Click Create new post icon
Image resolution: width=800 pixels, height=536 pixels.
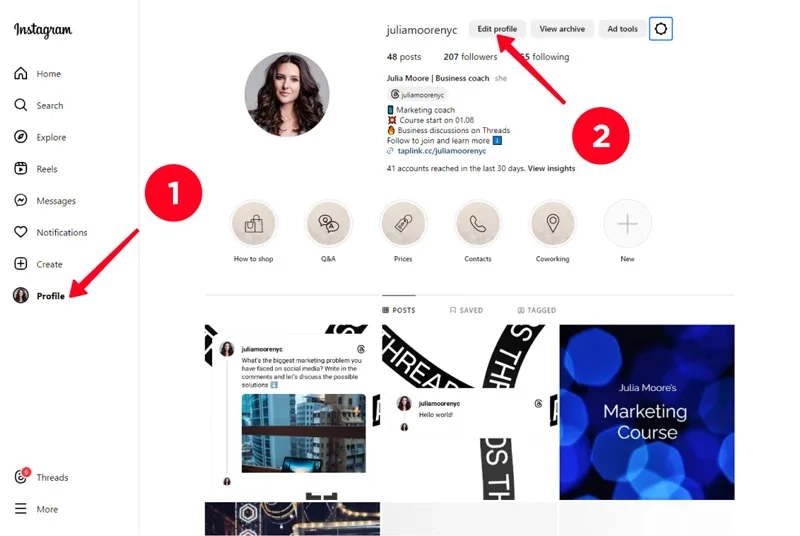pos(20,265)
